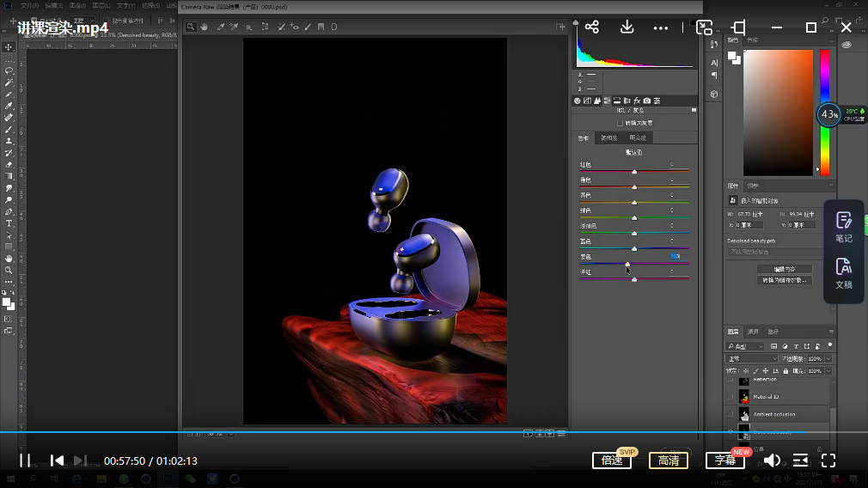Open the 文稿 transcript panel
The height and width of the screenshot is (488, 868).
click(844, 273)
